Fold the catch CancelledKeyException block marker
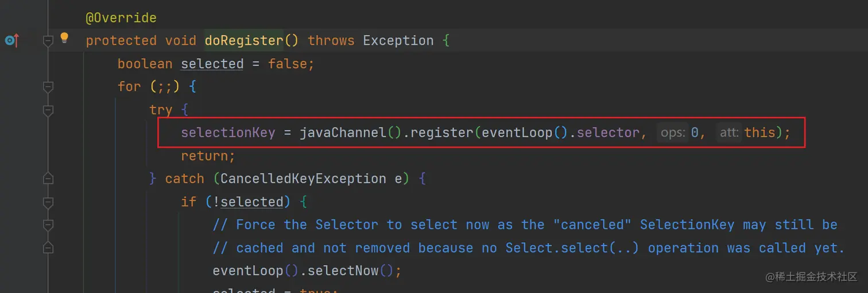Image resolution: width=868 pixels, height=293 pixels. point(48,179)
